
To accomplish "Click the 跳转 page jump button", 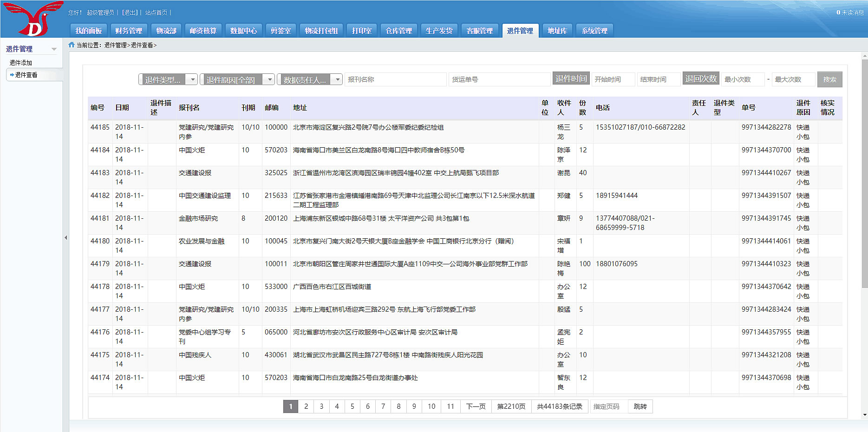I will [640, 406].
